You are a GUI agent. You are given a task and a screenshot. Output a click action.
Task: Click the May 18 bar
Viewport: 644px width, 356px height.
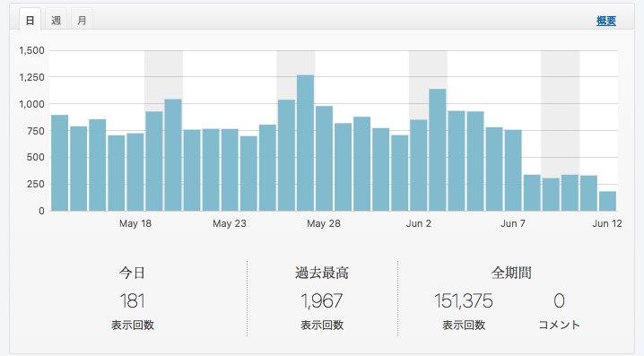point(135,172)
